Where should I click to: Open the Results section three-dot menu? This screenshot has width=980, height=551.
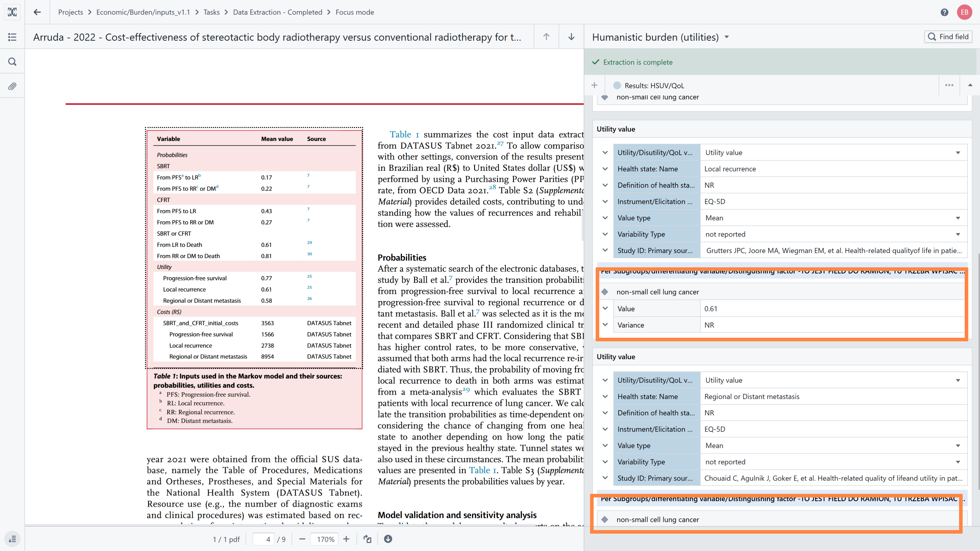(949, 85)
